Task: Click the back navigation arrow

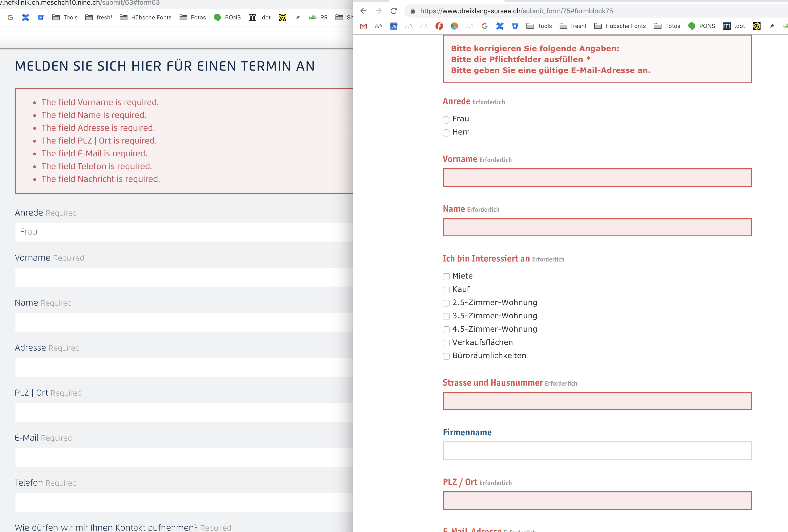Action: (x=363, y=11)
